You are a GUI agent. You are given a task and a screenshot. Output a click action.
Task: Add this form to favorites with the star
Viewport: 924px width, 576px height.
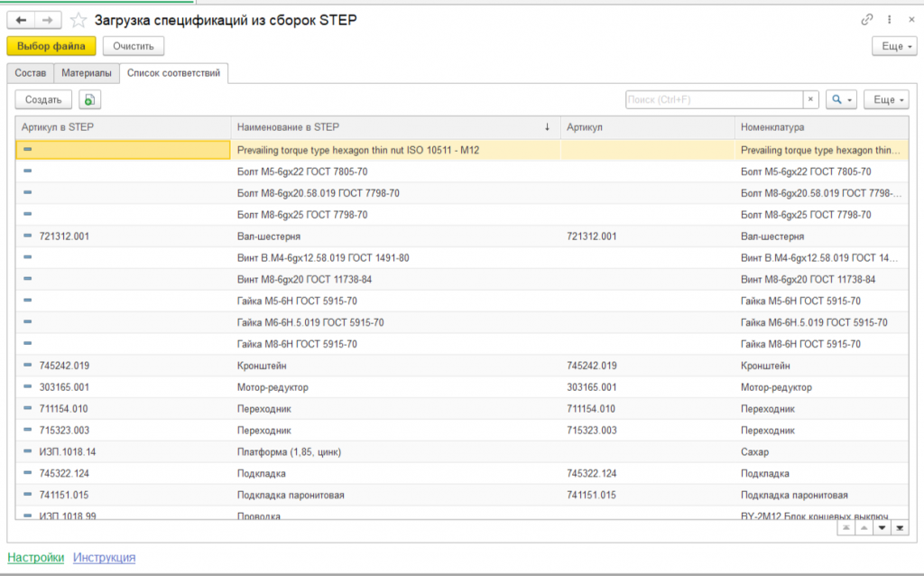pyautogui.click(x=79, y=20)
